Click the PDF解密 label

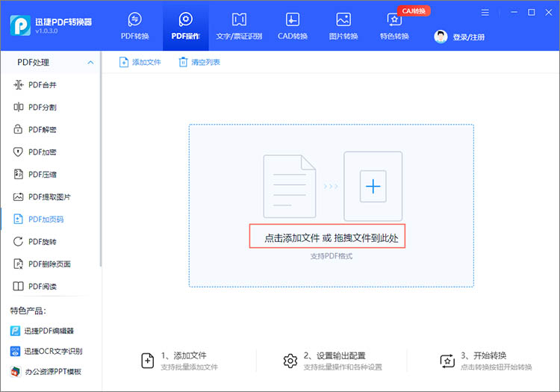[43, 130]
